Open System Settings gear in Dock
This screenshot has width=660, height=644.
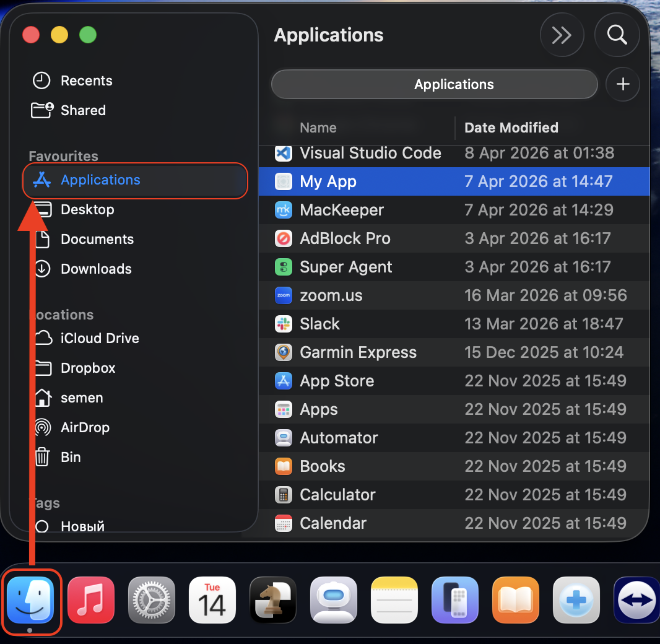[x=152, y=600]
